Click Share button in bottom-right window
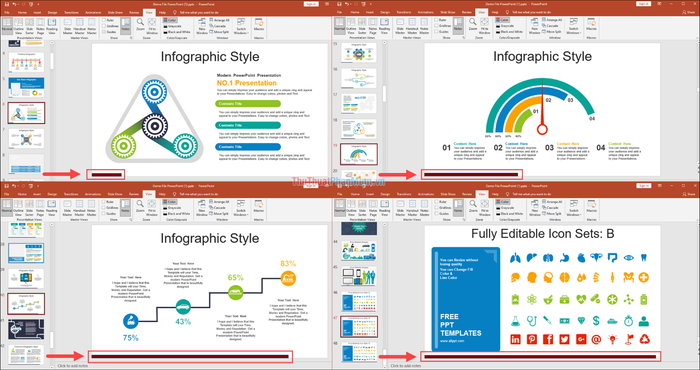The width and height of the screenshot is (700, 370). tap(690, 194)
